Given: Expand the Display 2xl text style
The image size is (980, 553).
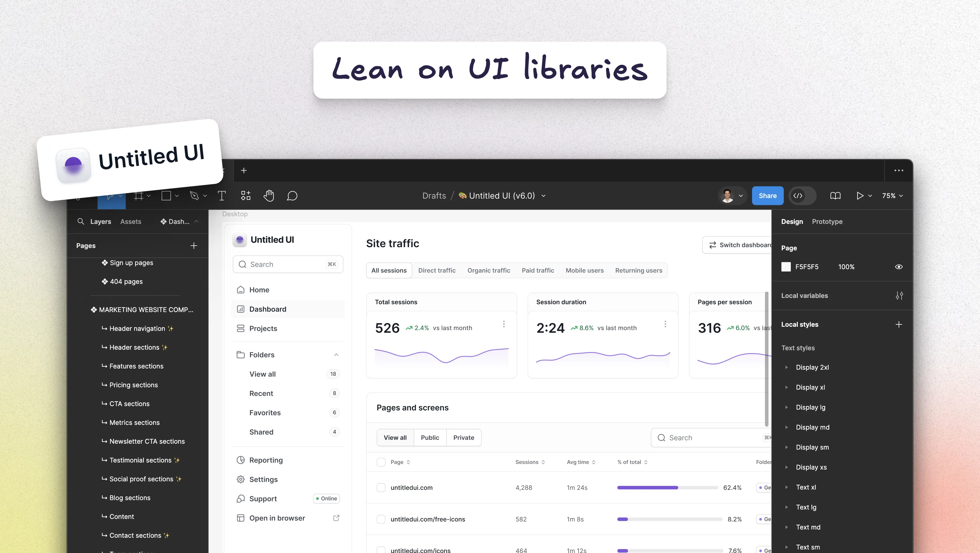Looking at the screenshot, I should (x=787, y=367).
